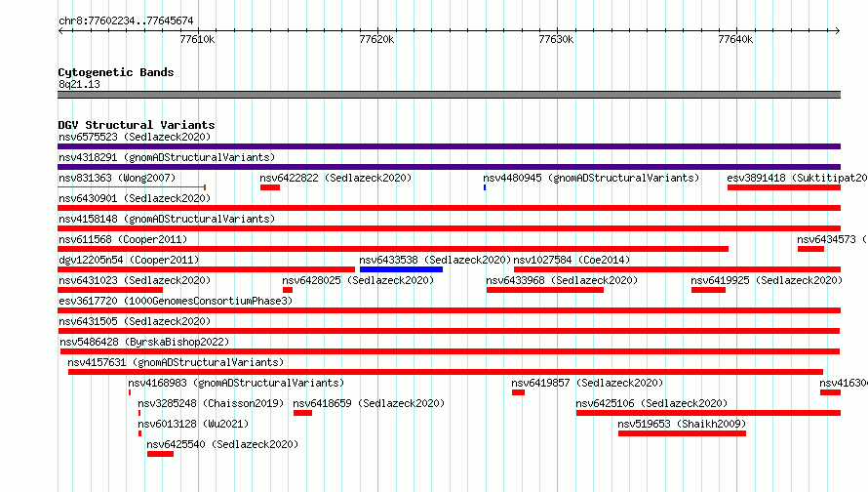The image size is (868, 492).
Task: Open the nsv611568 (Cooper2011) label
Action: click(x=123, y=239)
